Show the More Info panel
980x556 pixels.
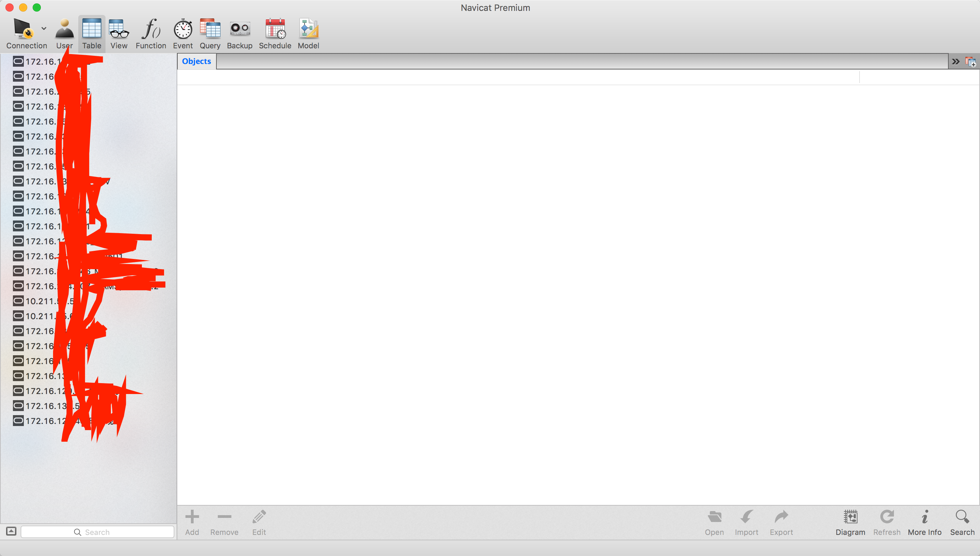coord(924,522)
